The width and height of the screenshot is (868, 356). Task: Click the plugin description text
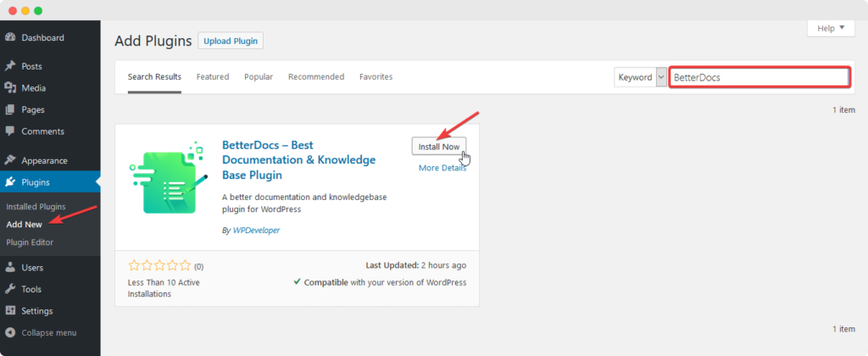(x=304, y=203)
